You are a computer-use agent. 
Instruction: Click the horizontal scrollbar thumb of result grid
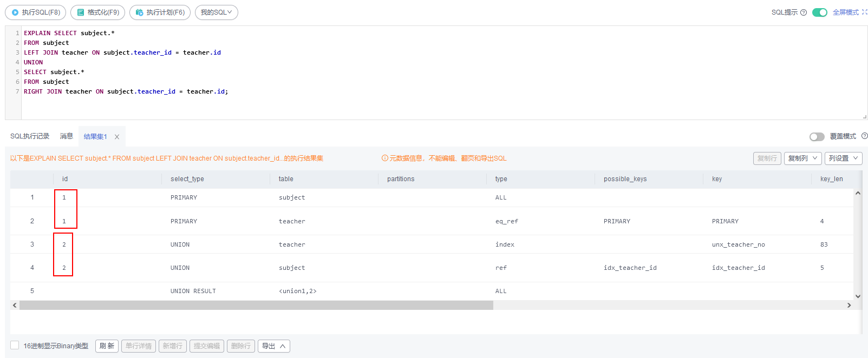(256, 305)
